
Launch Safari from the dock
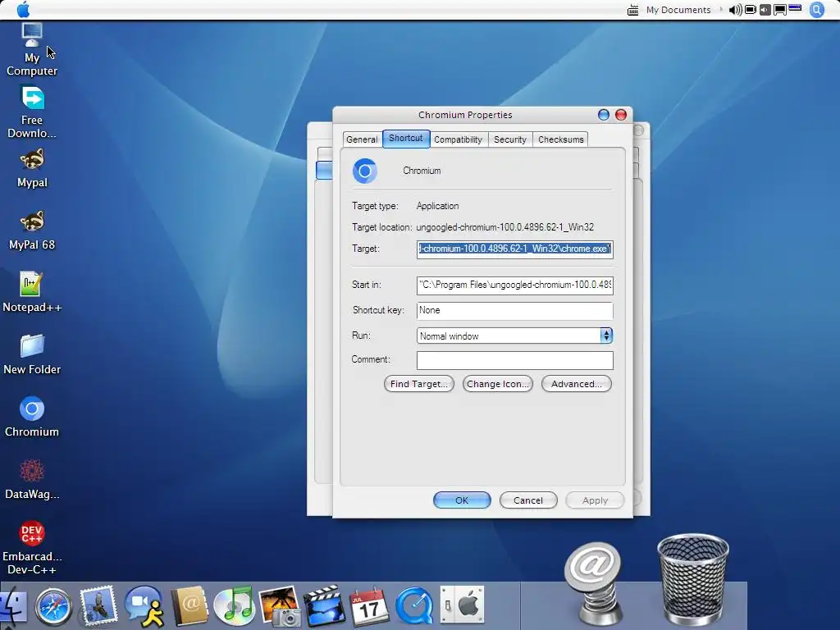point(53,607)
